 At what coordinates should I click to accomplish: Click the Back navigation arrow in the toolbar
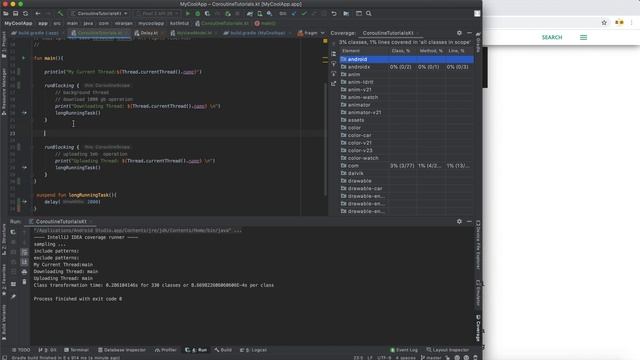coord(38,13)
